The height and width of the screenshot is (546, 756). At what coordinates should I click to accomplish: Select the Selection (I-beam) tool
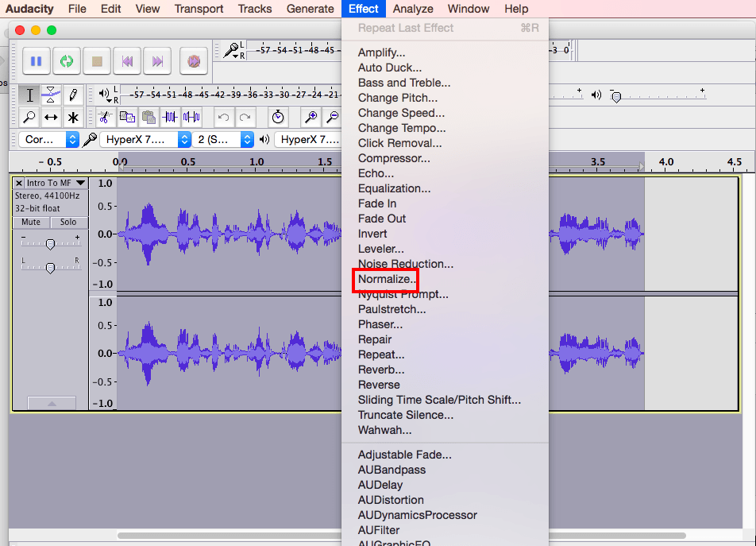pos(29,95)
